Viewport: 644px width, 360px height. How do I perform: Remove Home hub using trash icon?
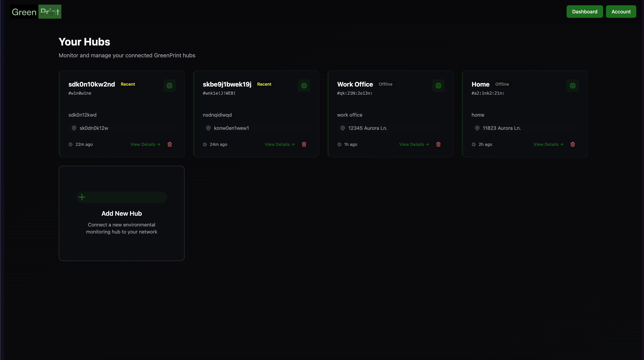(x=573, y=144)
